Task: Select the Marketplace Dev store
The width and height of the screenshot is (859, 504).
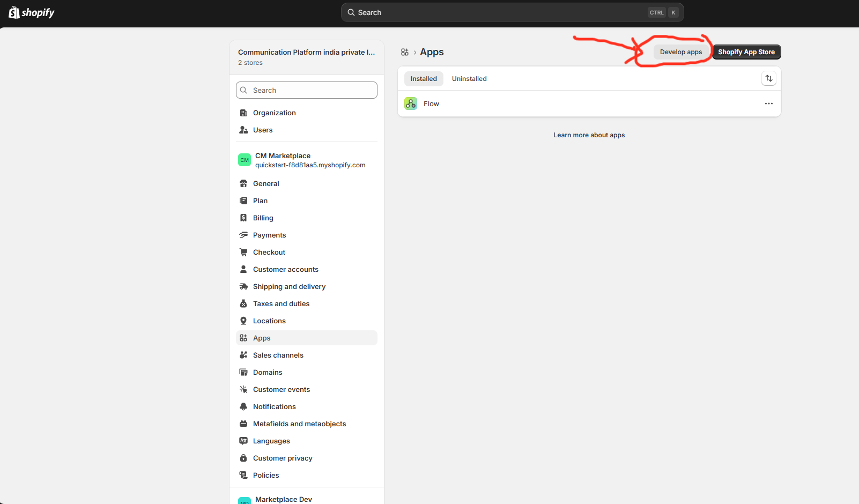Action: pyautogui.click(x=307, y=499)
